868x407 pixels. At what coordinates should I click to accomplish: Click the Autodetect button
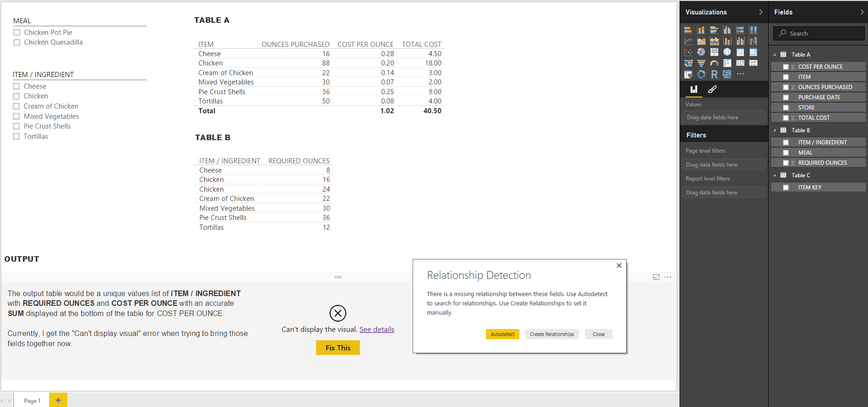click(503, 334)
